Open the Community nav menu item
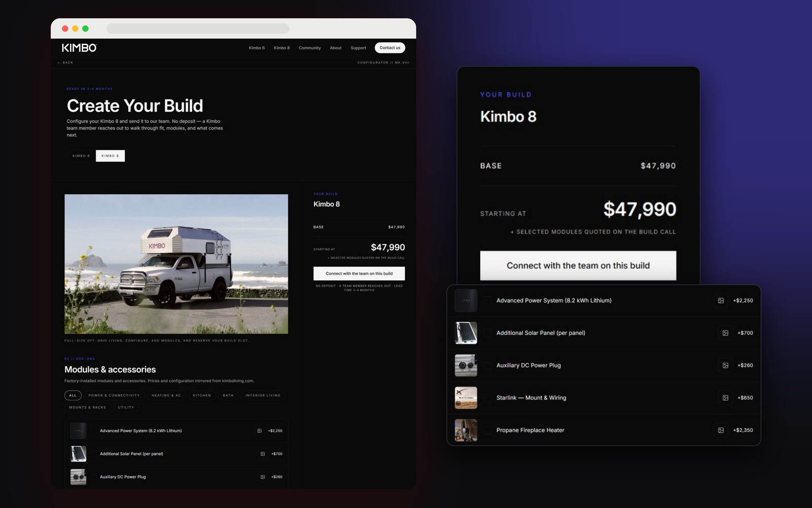 tap(310, 48)
